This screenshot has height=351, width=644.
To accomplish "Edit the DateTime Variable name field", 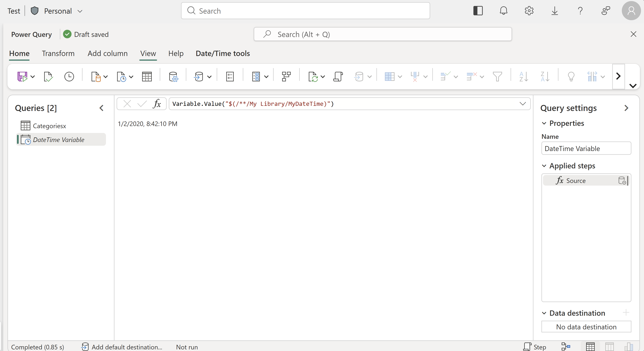I will pos(586,148).
